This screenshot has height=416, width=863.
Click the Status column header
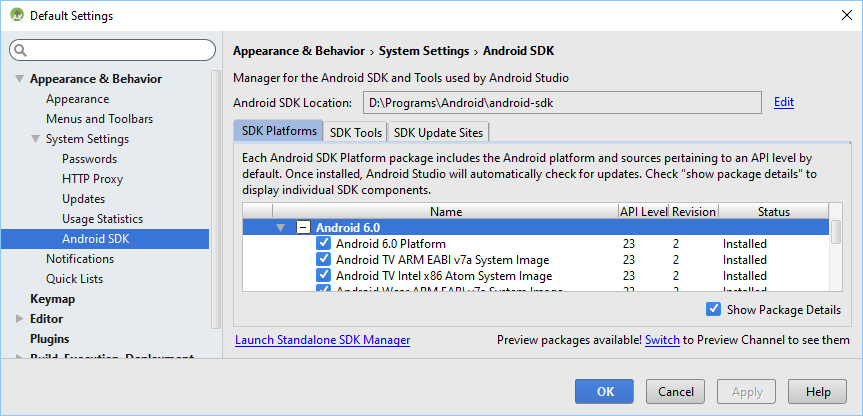pyautogui.click(x=773, y=212)
